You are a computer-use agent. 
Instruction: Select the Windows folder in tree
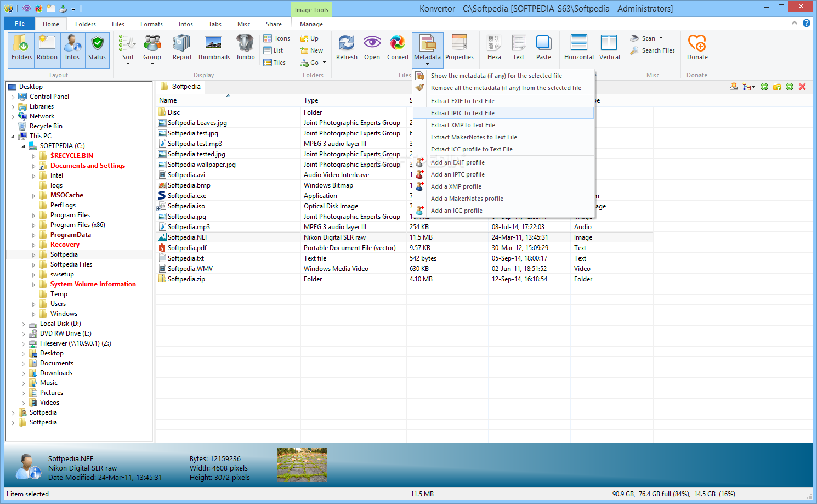(64, 314)
